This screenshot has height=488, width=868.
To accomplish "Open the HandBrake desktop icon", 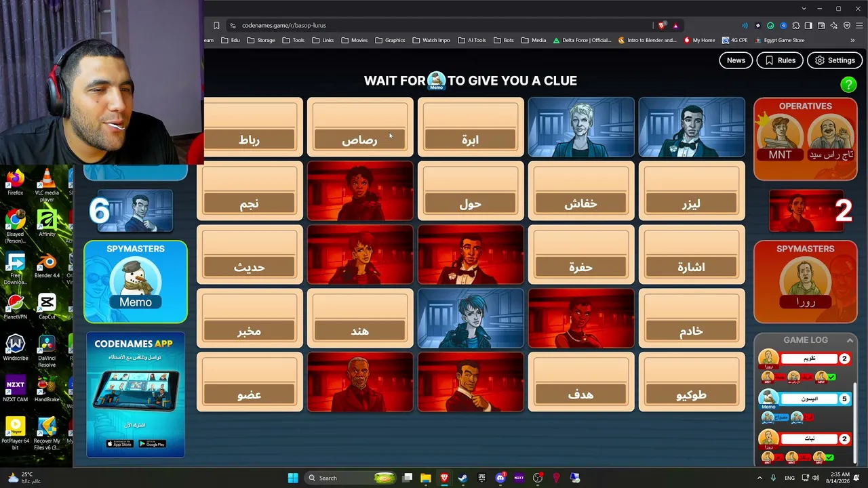I will point(47,389).
